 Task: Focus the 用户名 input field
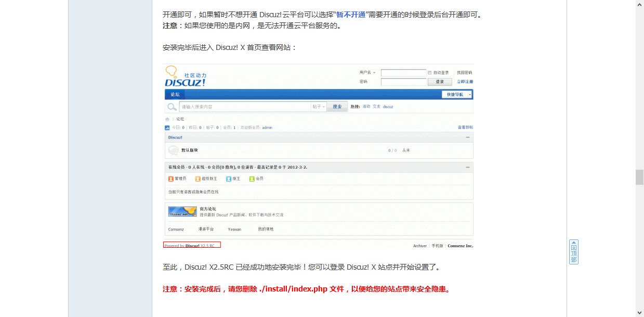click(x=403, y=73)
